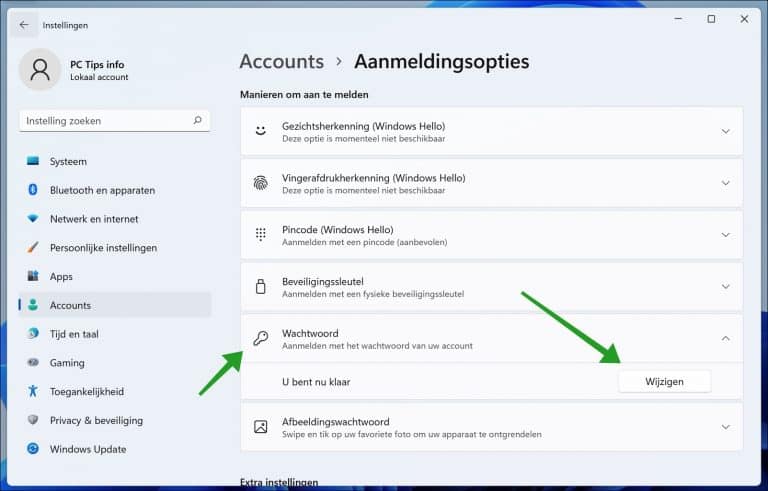Open Toegankelijkheid category label
Image resolution: width=768 pixels, height=491 pixels.
(x=87, y=392)
